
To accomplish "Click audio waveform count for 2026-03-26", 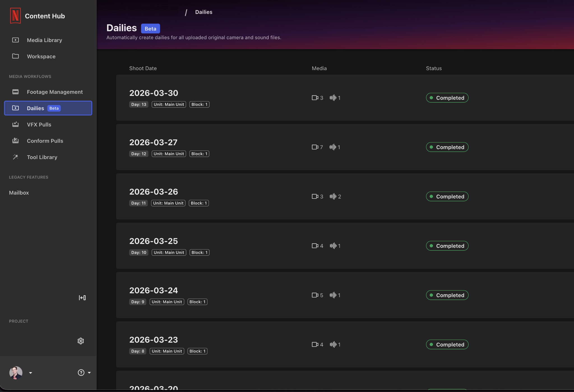I will pos(335,197).
